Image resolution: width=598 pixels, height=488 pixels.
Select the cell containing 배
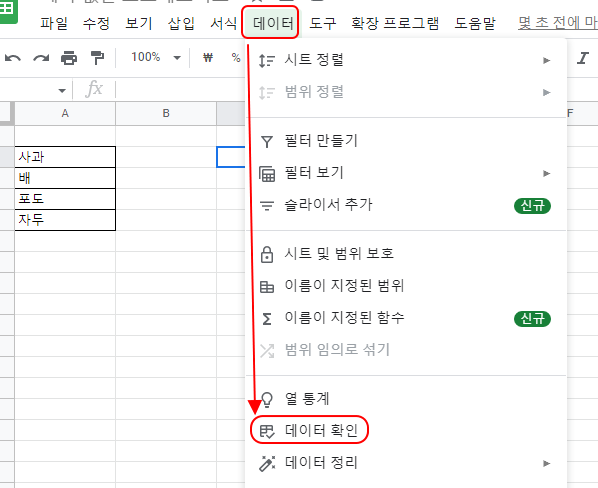tap(65, 178)
